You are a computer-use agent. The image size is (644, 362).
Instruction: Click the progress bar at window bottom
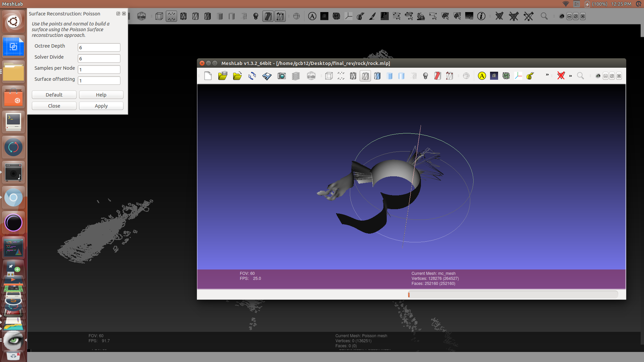[x=513, y=295]
